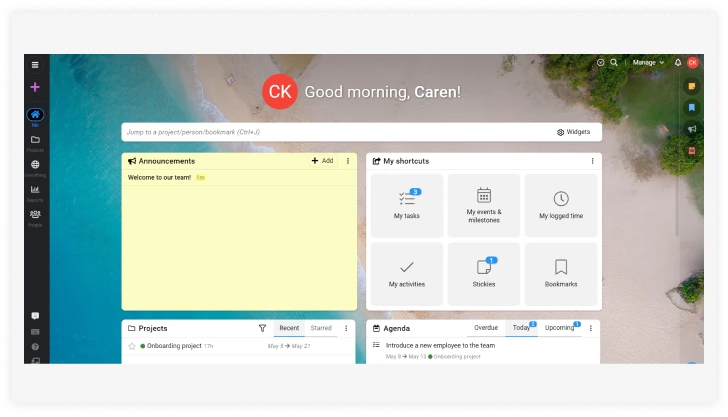Star the Onboarding project

click(x=132, y=346)
